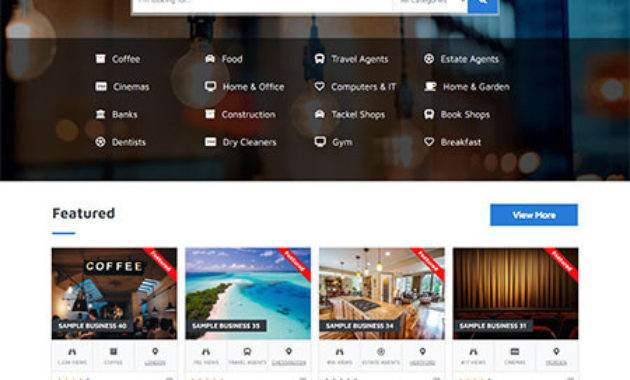630x380 pixels.
Task: Open the Tackel Shops category link
Action: [358, 114]
